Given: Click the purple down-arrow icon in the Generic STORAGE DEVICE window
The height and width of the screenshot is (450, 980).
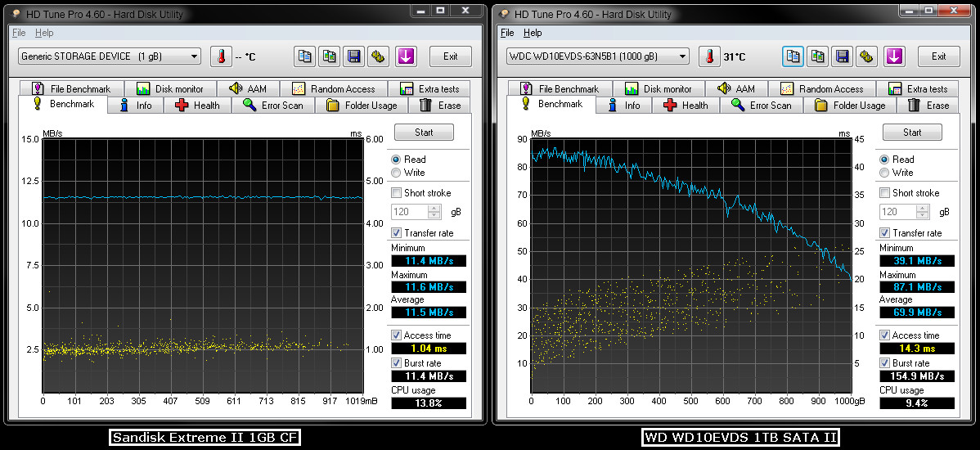Looking at the screenshot, I should 407,56.
